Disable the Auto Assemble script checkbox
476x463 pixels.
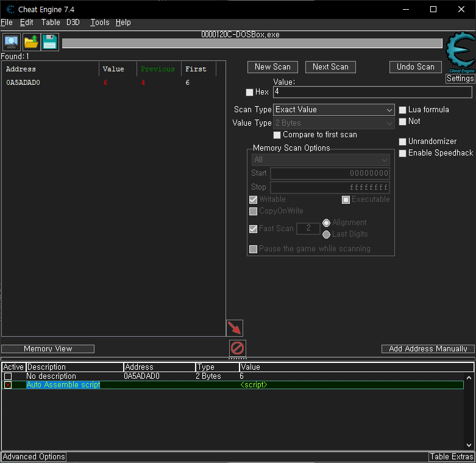coord(8,385)
